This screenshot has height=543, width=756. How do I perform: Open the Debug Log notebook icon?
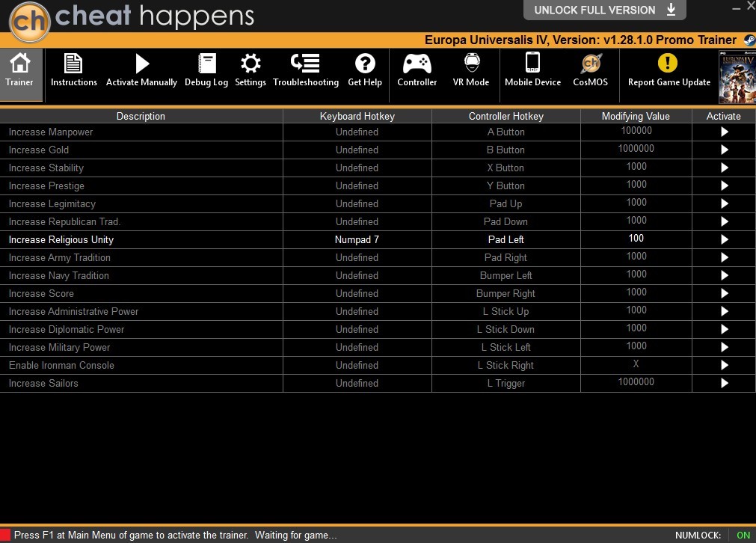click(x=207, y=63)
